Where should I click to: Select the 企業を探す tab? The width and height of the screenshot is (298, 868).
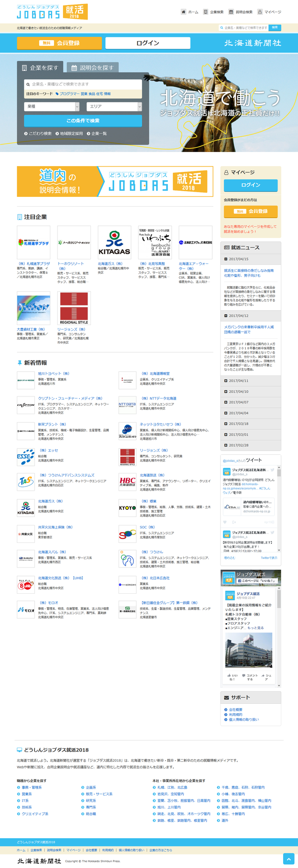pos(41,68)
